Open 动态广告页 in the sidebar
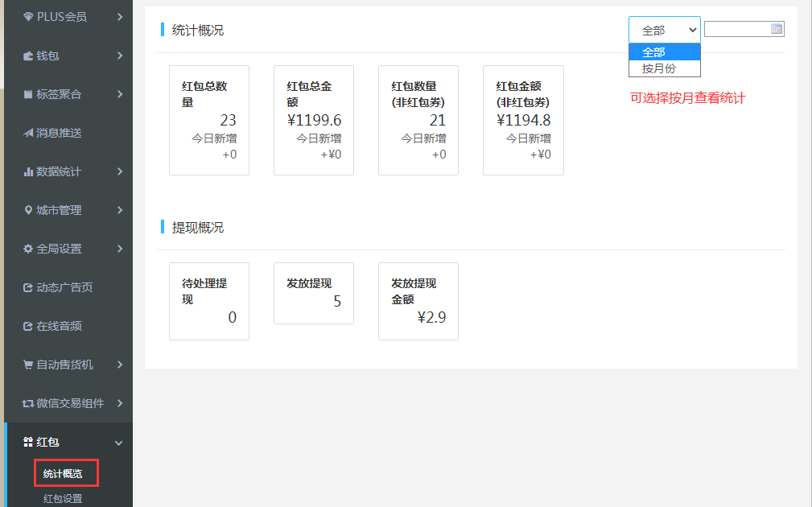Image resolution: width=812 pixels, height=507 pixels. 64,287
